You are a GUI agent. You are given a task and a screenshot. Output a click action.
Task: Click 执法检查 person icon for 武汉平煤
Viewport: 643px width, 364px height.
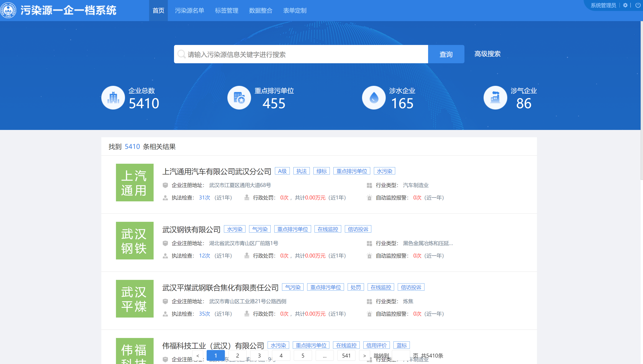(165, 314)
